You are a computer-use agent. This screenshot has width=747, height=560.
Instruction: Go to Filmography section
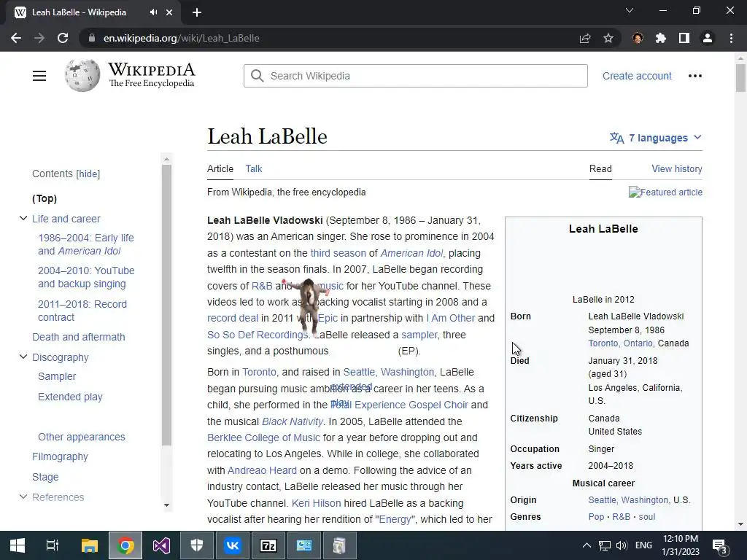pyautogui.click(x=60, y=456)
